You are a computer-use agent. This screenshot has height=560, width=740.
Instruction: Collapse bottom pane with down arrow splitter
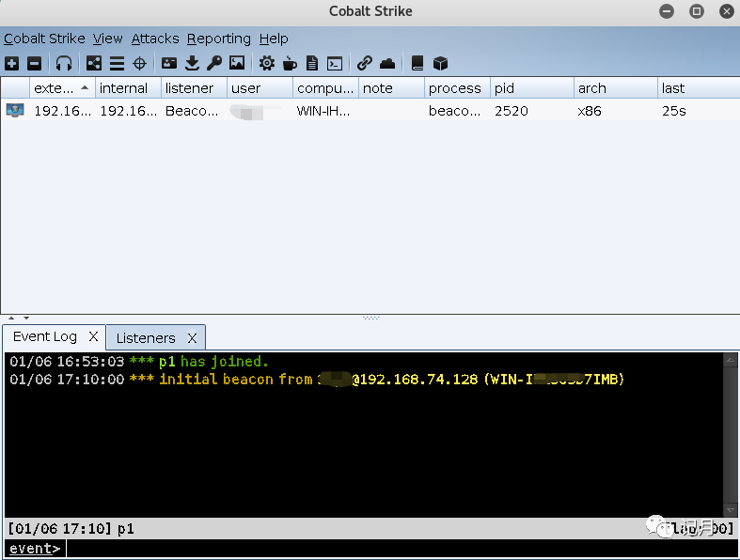(26, 318)
